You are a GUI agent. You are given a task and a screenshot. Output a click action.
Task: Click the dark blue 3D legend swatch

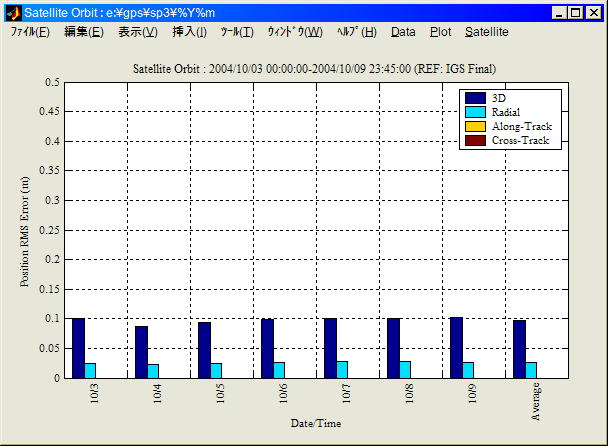(475, 98)
